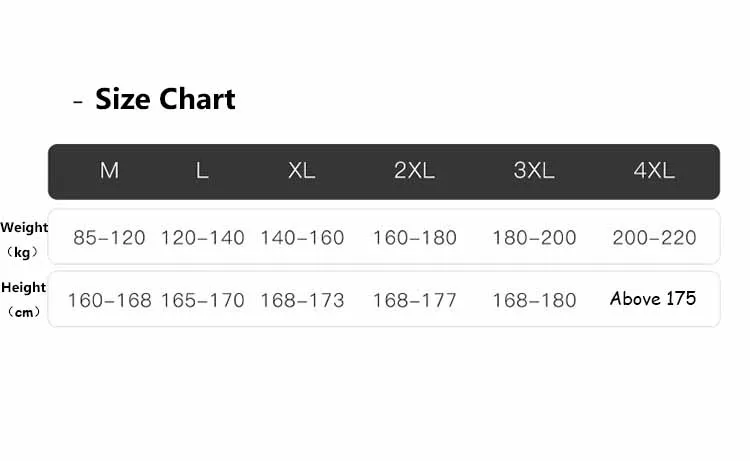This screenshot has width=750, height=461.
Task: Click the Above 175 height cell
Action: 653,298
